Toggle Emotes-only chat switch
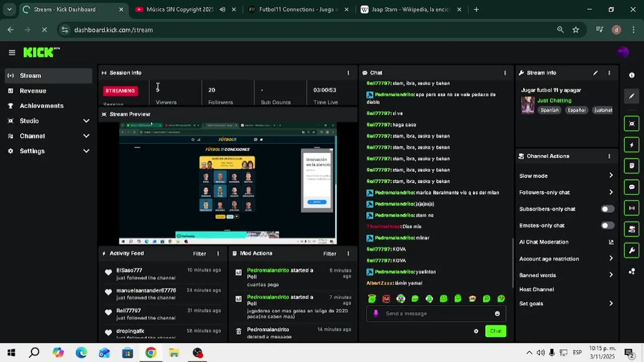 607,226
